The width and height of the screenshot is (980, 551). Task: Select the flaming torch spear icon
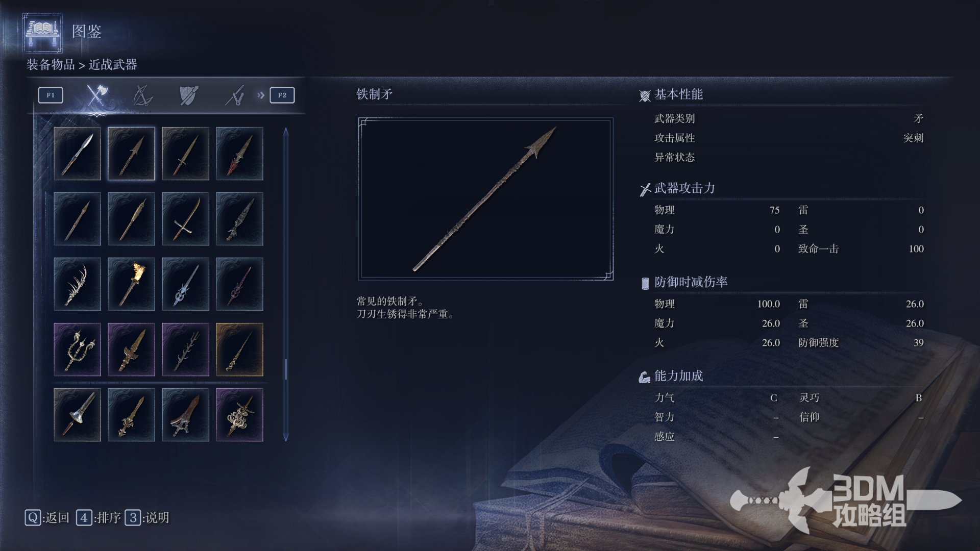point(131,284)
